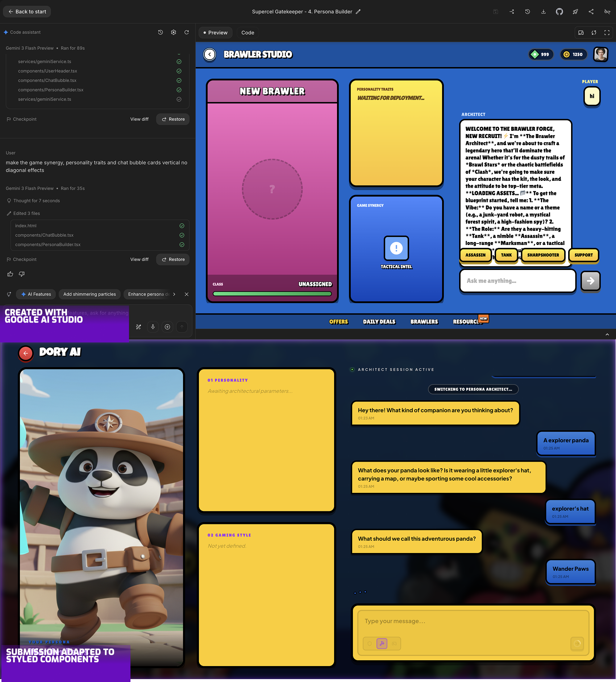Screen dimensions: 616x682
Task: Click the gold coins counter showing 1250
Action: click(x=573, y=54)
